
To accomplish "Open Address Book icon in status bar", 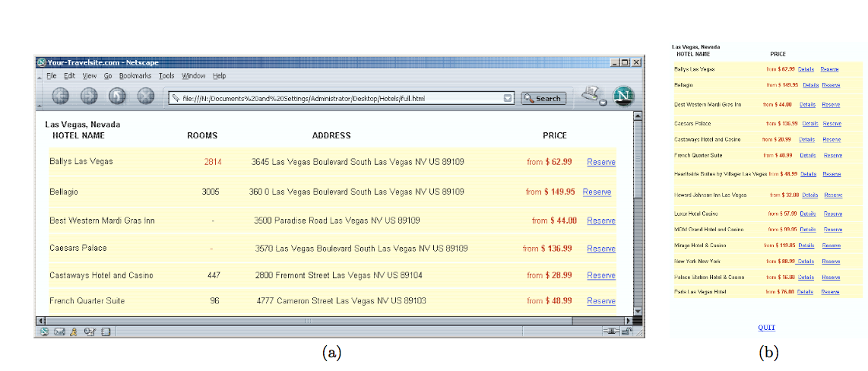I will pos(106,331).
